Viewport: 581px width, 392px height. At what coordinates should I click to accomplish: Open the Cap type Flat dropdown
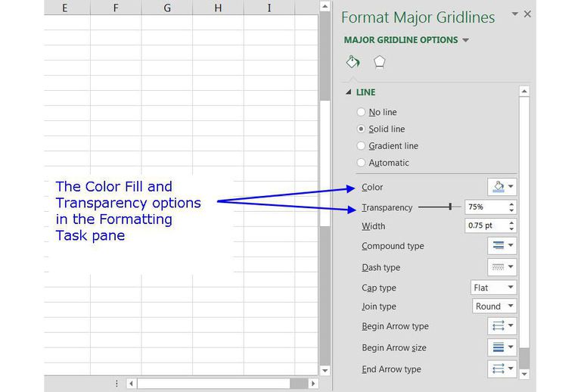pos(493,288)
